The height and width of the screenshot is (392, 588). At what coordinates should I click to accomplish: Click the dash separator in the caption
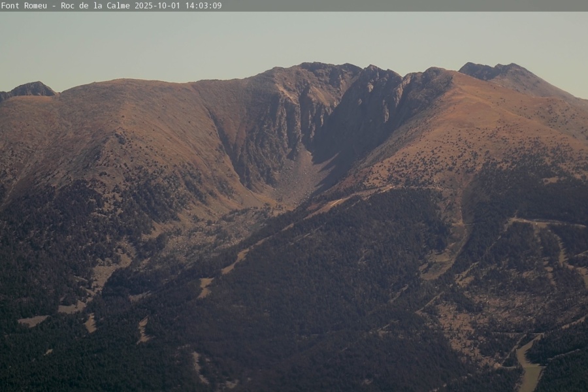click(53, 5)
